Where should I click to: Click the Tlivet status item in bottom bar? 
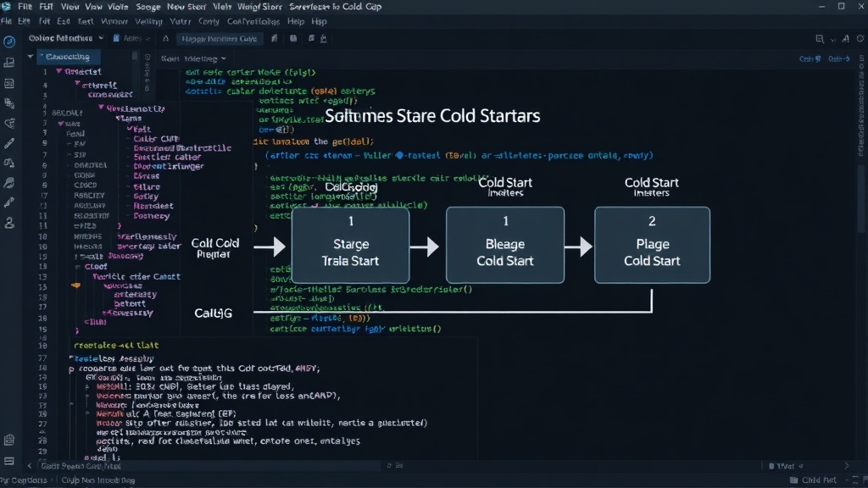(x=786, y=466)
